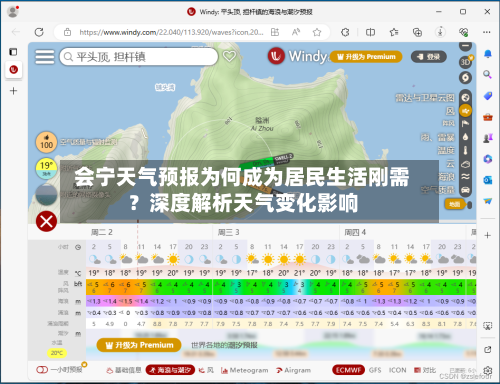
Task: Select radar and satellite layer icon
Action: (x=465, y=97)
